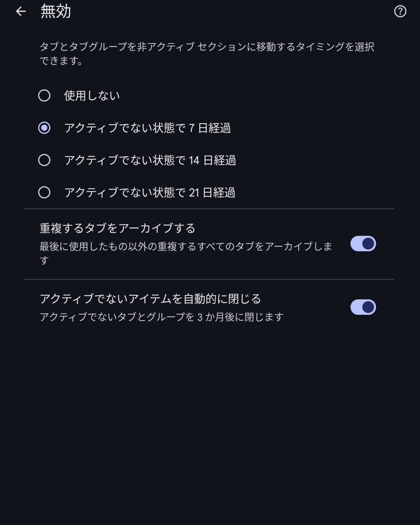Click the blank area below the settings
This screenshot has width=420, height=525.
pos(210,421)
